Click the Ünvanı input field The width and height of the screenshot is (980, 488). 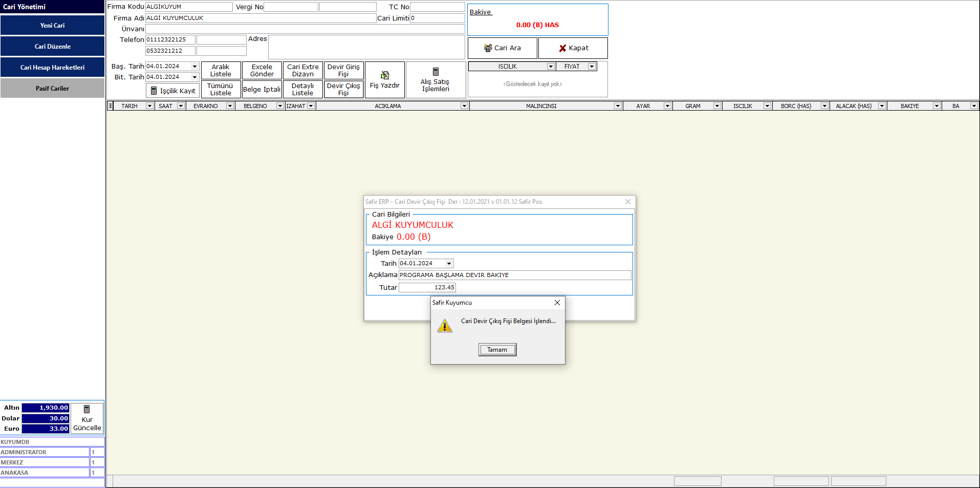305,29
